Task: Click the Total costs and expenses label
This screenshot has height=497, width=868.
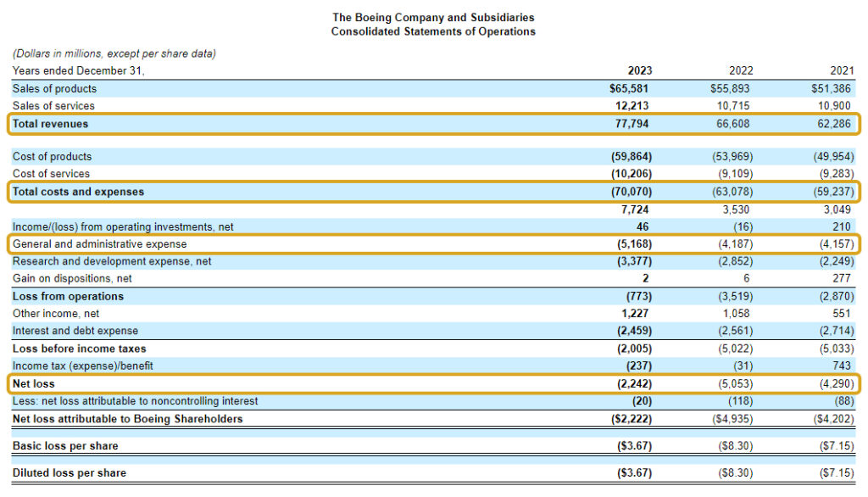Action: [x=78, y=192]
